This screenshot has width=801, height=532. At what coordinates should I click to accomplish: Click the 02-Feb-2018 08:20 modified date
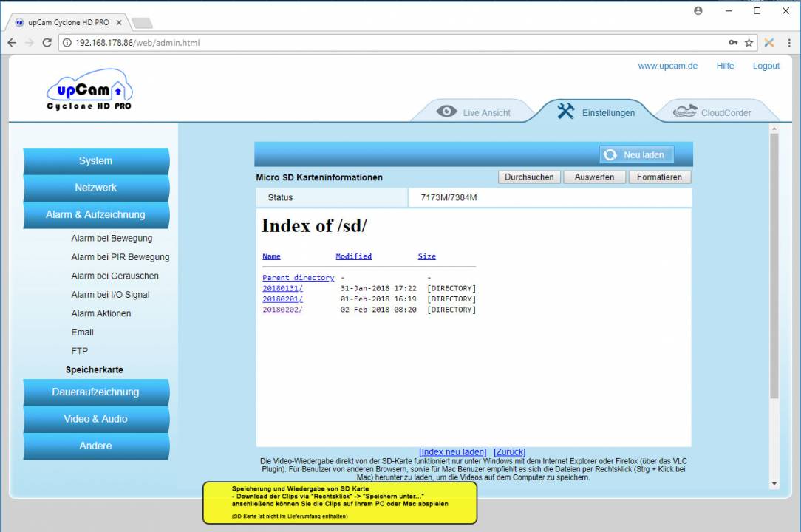(x=378, y=310)
